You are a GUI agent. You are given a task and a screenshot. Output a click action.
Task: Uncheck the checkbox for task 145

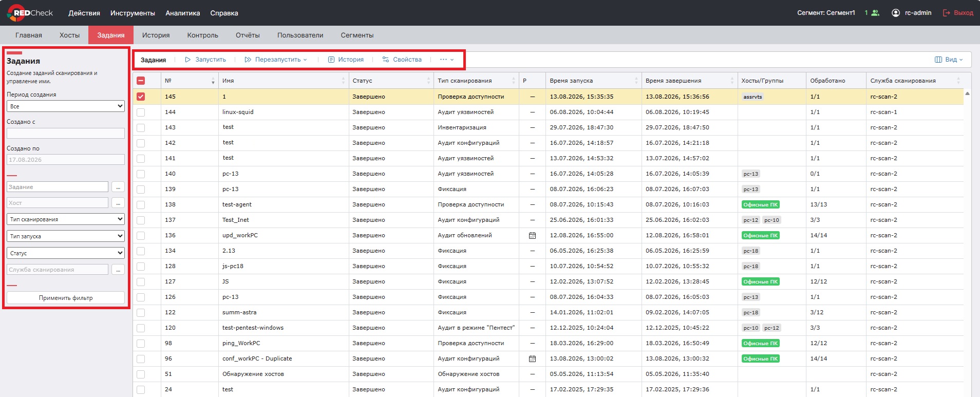(x=141, y=97)
